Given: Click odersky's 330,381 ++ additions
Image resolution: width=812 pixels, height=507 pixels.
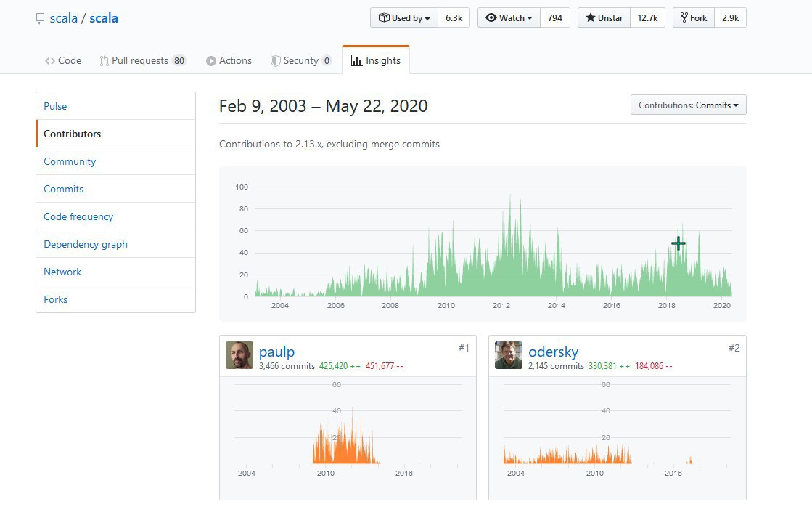Looking at the screenshot, I should 609,366.
